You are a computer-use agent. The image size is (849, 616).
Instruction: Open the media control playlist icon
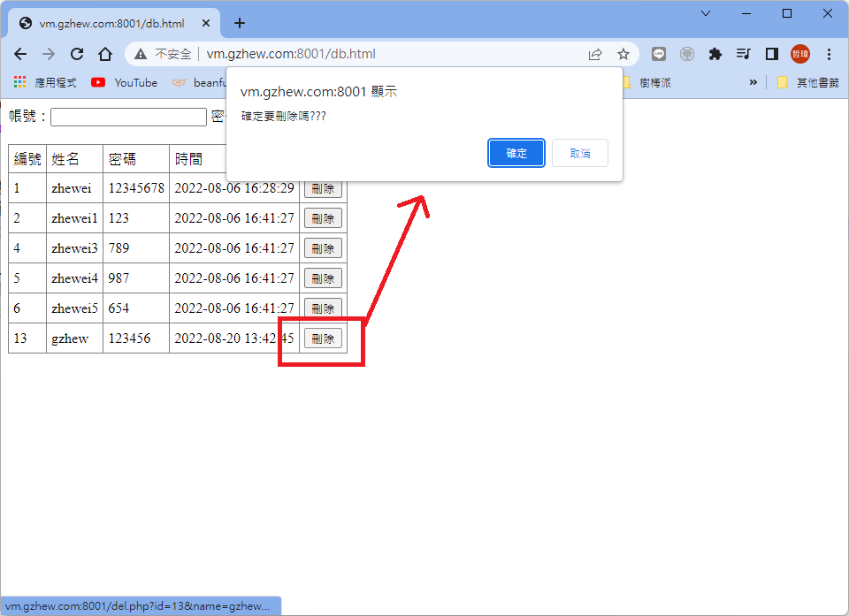744,54
